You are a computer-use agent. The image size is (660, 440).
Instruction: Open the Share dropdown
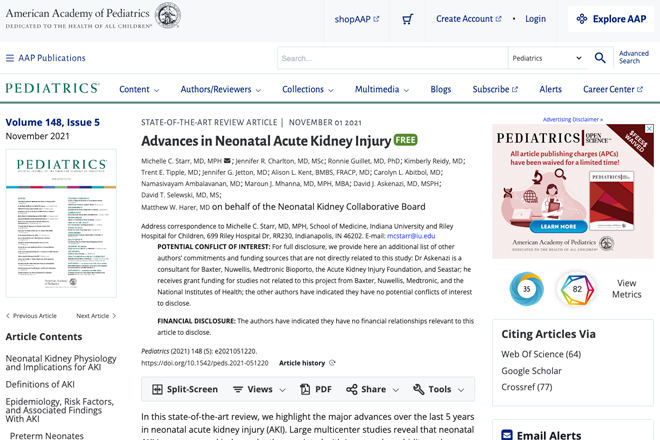(x=373, y=389)
